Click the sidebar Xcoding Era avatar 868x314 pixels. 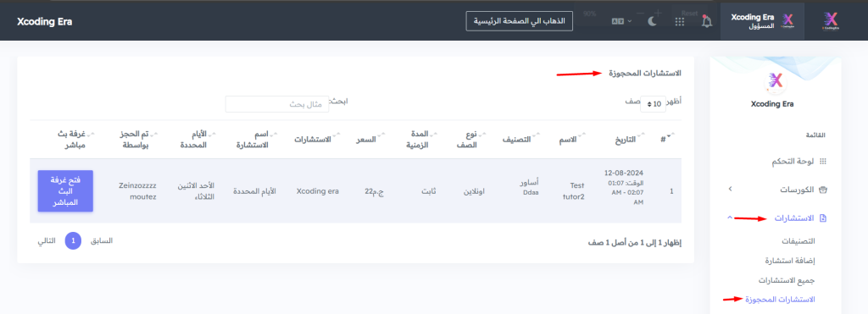point(775,82)
